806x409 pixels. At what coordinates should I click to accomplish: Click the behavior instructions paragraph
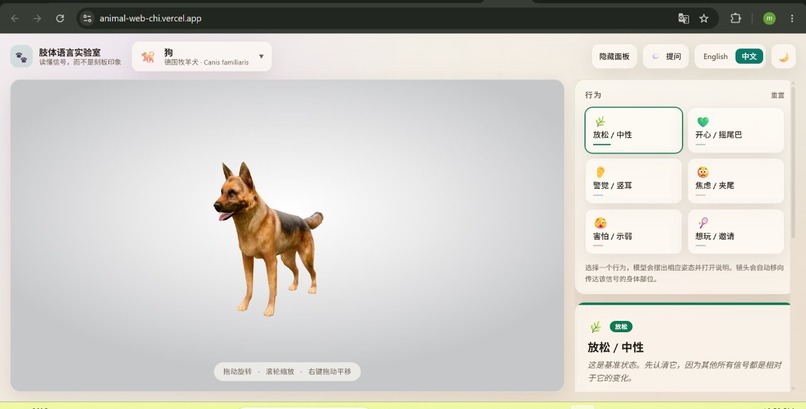684,273
